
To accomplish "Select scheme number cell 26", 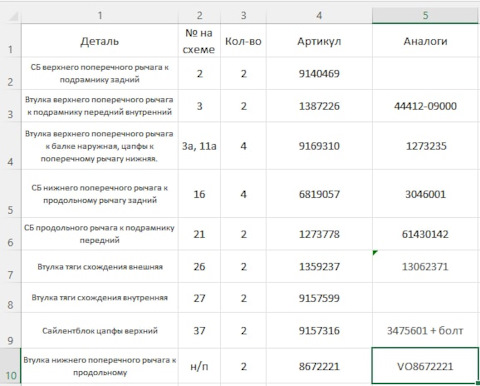I will [199, 267].
